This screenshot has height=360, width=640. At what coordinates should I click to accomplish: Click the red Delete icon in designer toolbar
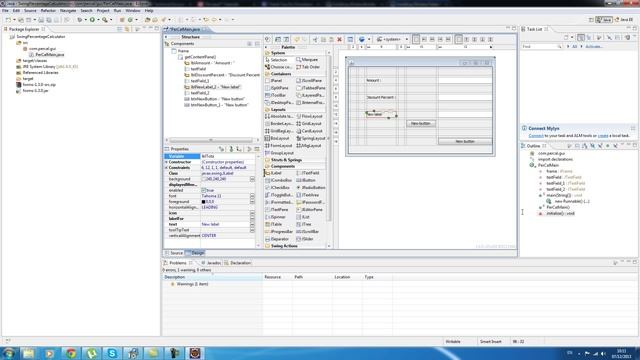[339, 40]
